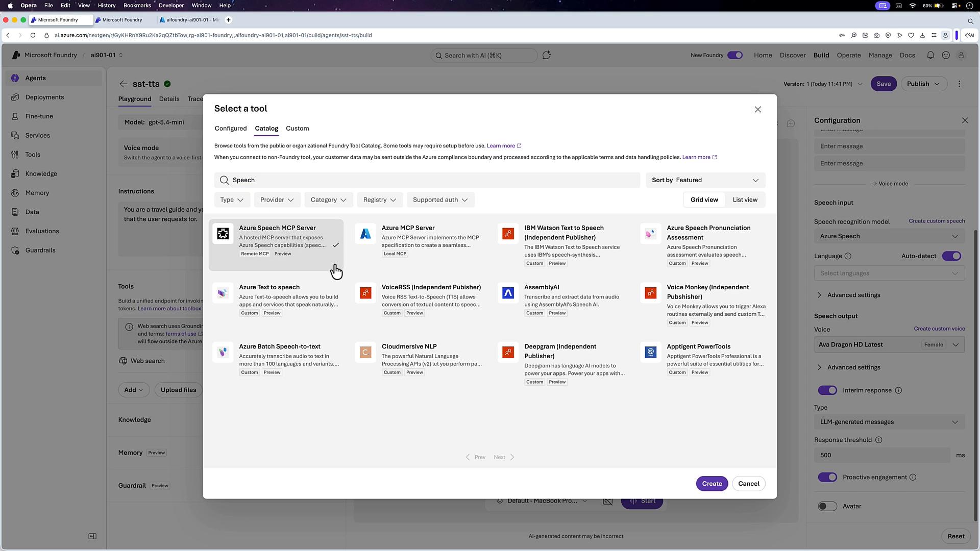Open the Deployments sidebar icon
The width and height of the screenshot is (980, 551).
coord(15,97)
